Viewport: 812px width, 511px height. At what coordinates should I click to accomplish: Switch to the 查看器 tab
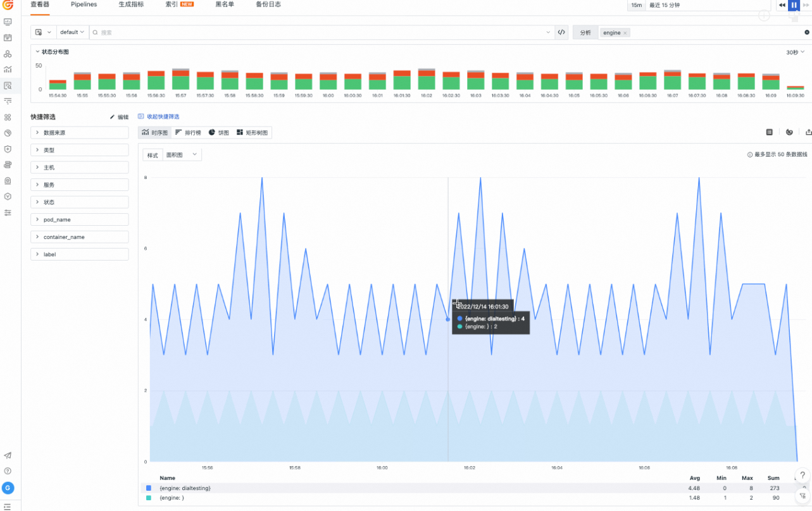click(41, 4)
